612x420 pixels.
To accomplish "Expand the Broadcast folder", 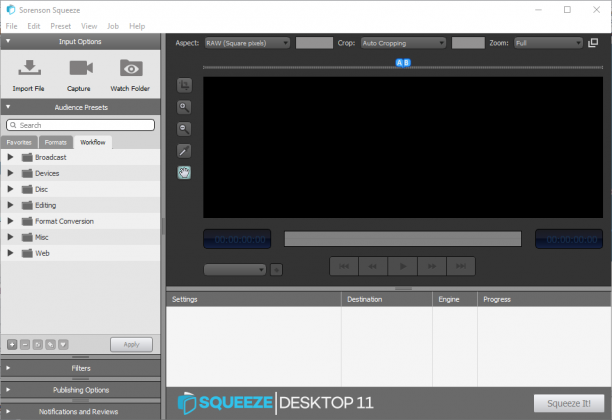I will click(11, 157).
